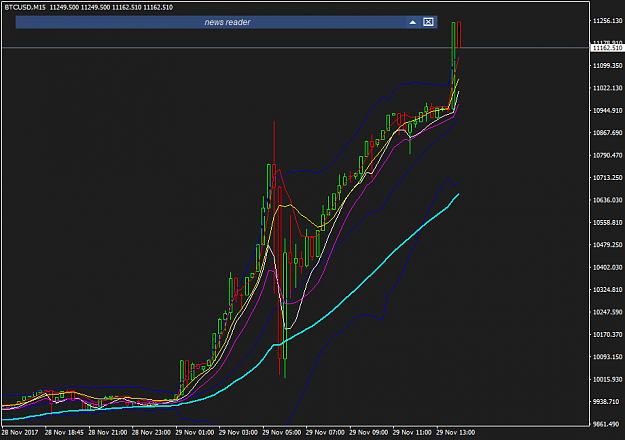625x440 pixels.
Task: Click the 29 Nov 01:00 time label
Action: tap(195, 432)
